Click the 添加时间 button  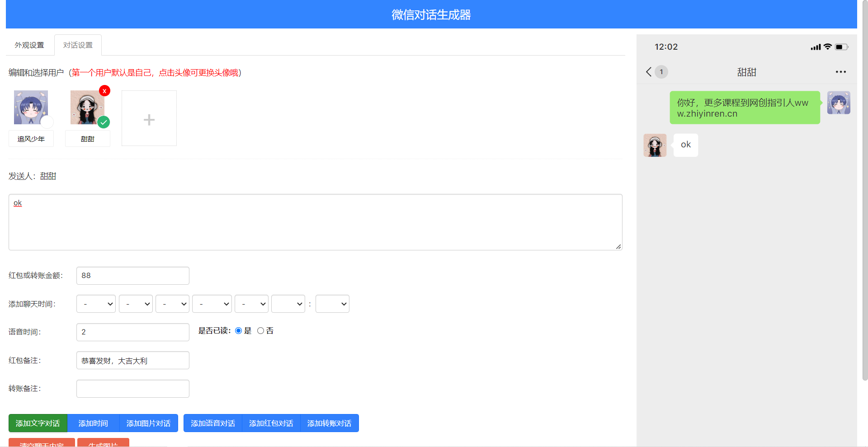coord(93,423)
